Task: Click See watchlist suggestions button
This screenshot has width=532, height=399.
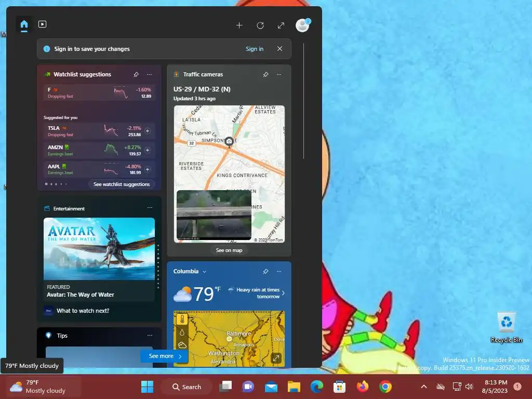Action: [x=122, y=184]
